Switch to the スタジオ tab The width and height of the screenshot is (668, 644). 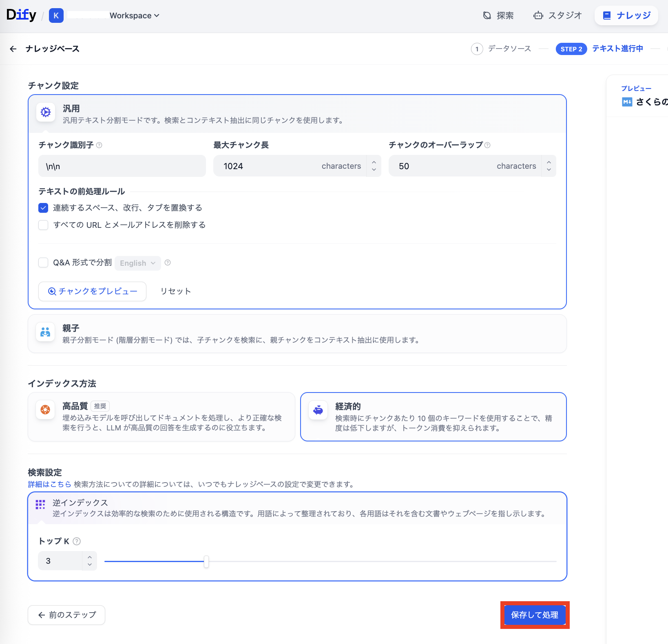(557, 15)
